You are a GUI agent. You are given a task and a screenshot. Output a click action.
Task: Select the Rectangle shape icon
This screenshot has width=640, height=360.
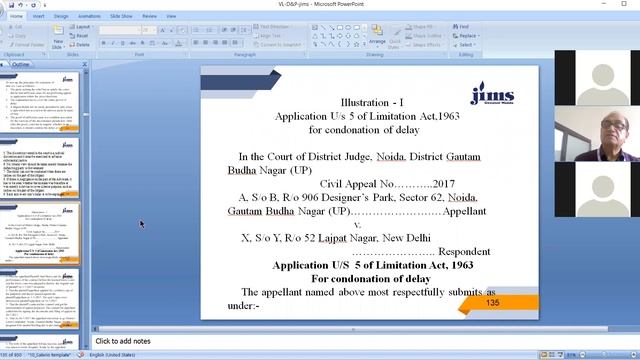click(340, 27)
